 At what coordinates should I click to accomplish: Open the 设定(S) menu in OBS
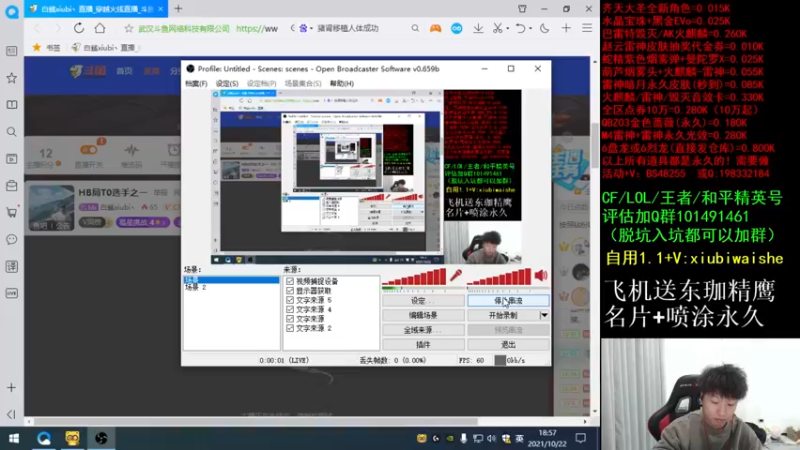click(x=227, y=83)
